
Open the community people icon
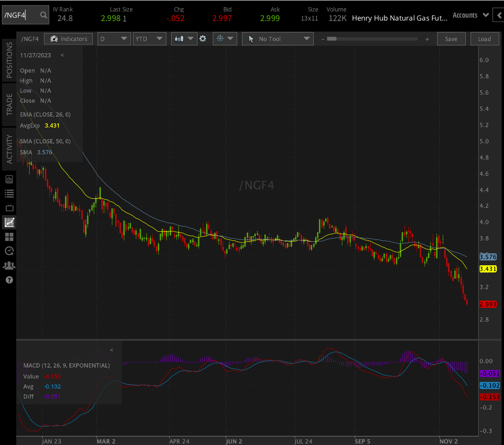(x=9, y=265)
